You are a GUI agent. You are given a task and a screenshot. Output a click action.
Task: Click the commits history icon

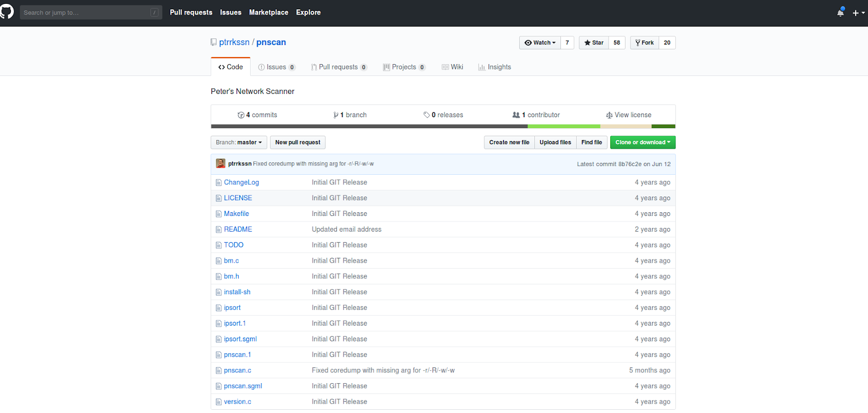[x=241, y=115]
